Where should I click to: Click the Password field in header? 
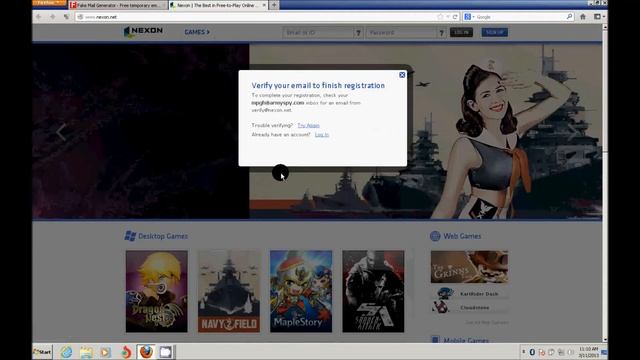[x=401, y=33]
